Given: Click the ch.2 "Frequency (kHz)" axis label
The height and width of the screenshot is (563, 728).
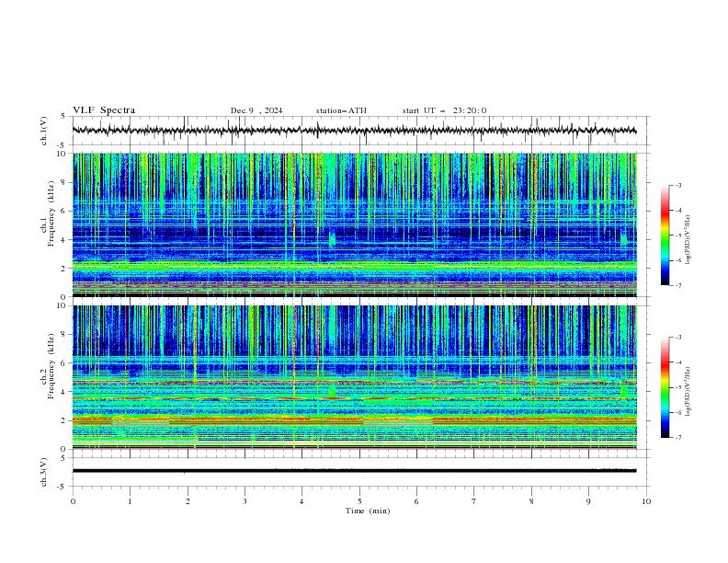Looking at the screenshot, I should 51,366.
